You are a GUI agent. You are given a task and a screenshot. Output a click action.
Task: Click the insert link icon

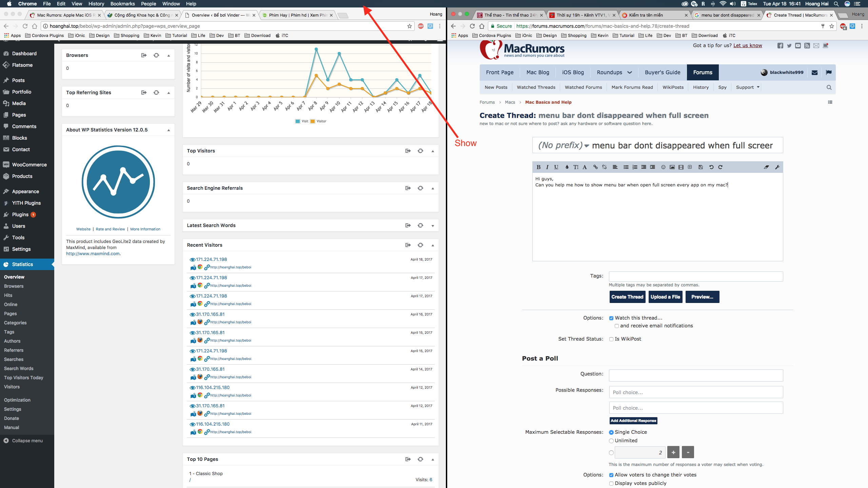pyautogui.click(x=595, y=167)
